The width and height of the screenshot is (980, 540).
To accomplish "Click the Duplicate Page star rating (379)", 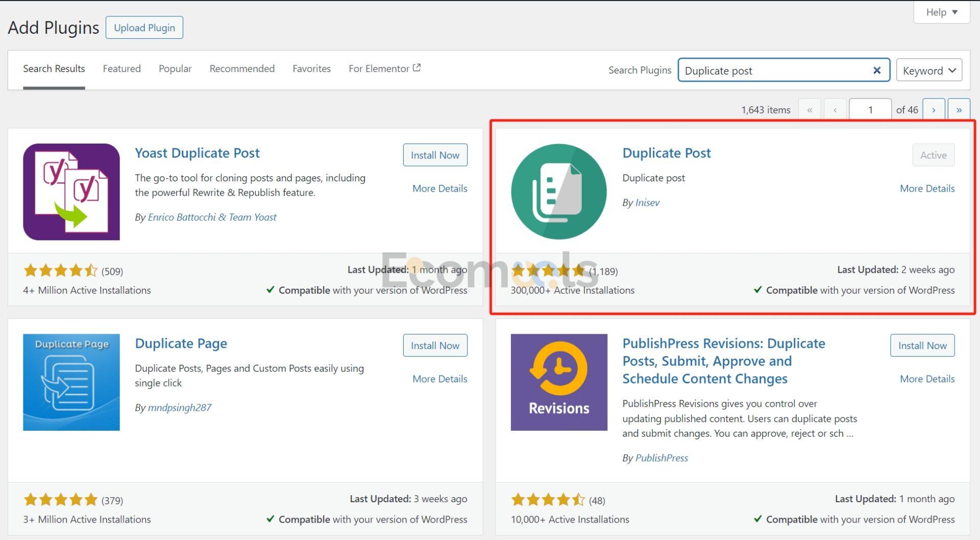I will click(x=60, y=500).
